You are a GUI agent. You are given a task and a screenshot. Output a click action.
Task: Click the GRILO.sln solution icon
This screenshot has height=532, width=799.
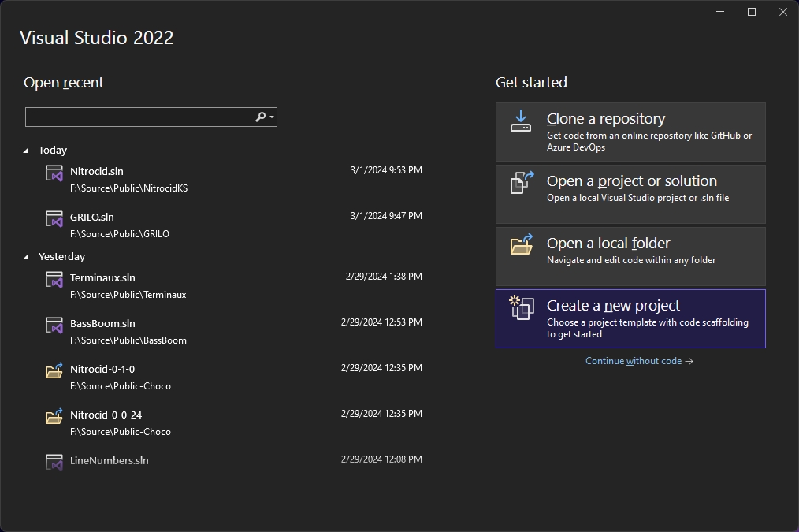point(54,219)
